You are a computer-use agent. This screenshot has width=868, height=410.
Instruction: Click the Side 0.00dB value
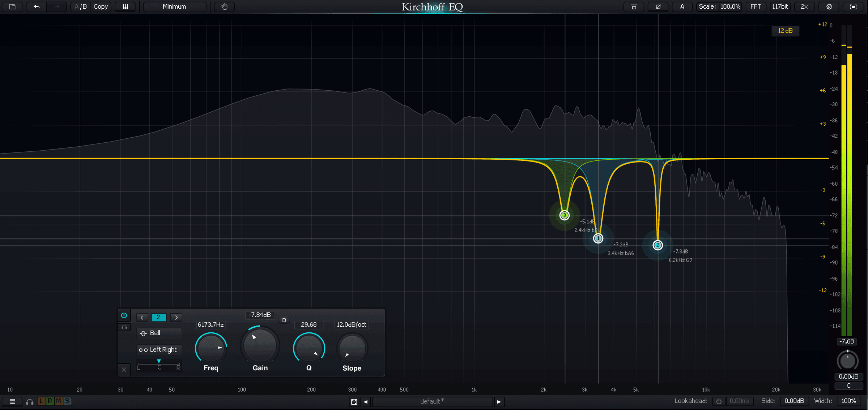(794, 401)
